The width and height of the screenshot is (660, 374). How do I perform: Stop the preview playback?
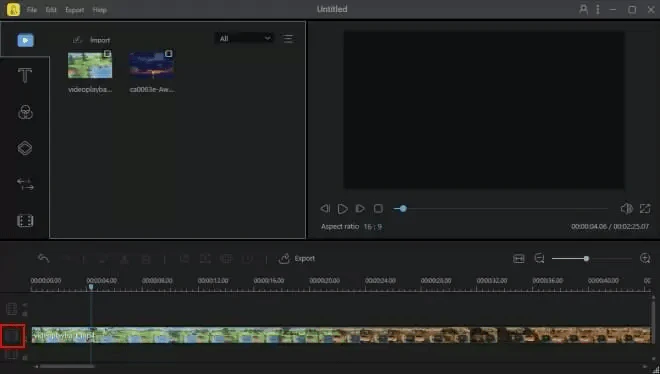[378, 208]
